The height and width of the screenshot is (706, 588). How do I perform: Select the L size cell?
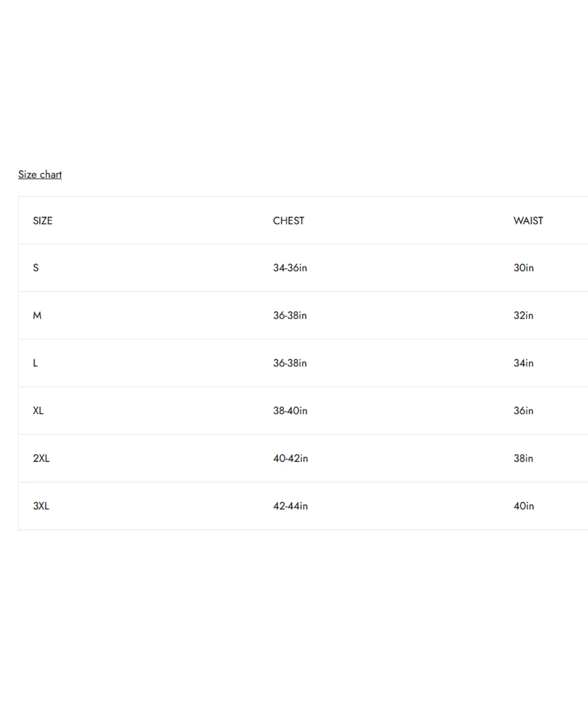coord(35,363)
